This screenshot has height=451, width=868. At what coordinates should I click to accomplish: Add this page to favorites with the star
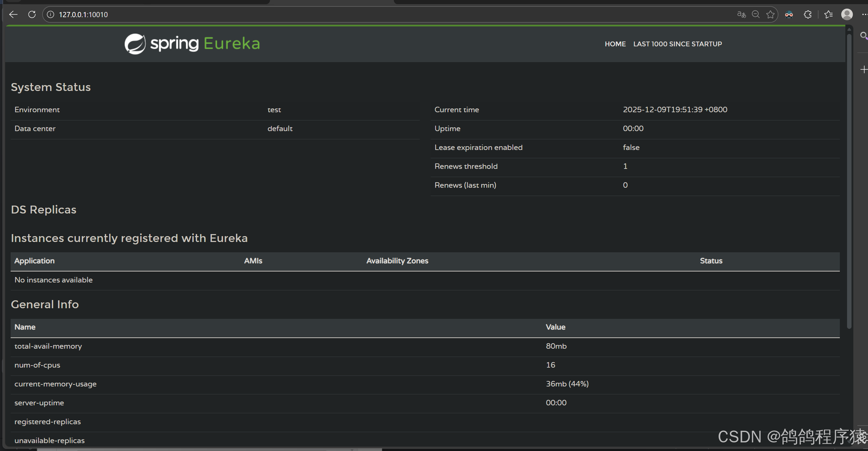(770, 14)
